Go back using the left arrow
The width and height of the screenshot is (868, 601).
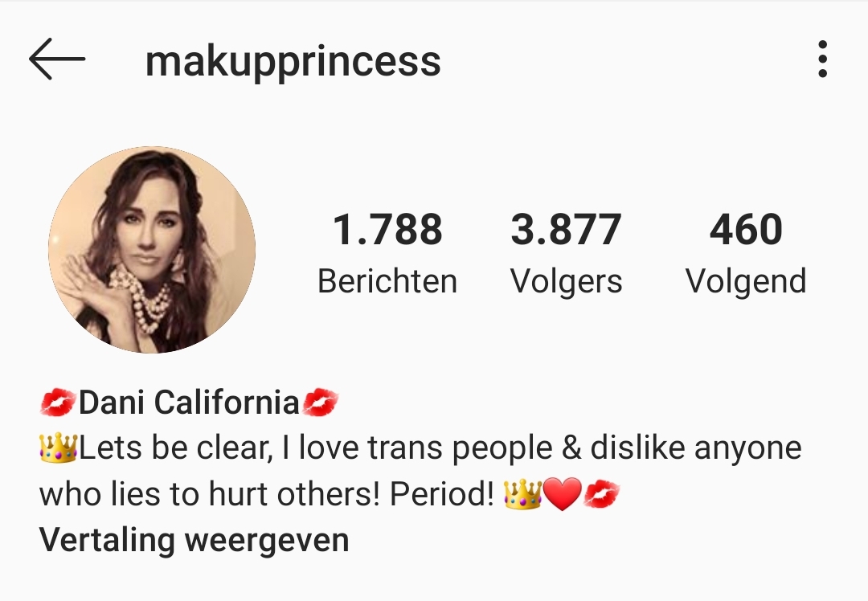coord(57,59)
